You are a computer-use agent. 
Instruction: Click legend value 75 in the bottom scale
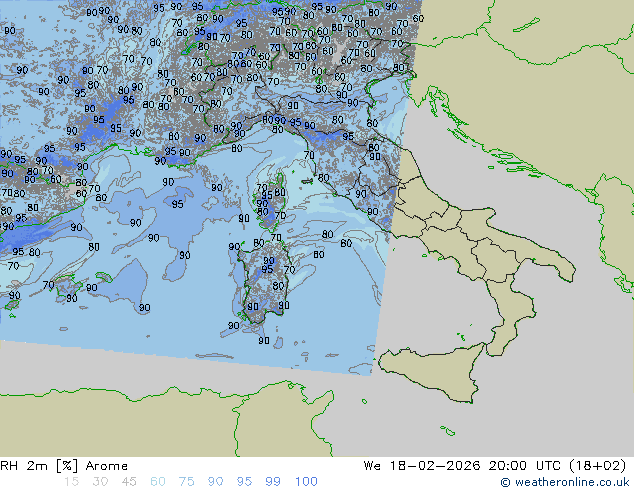point(186,482)
